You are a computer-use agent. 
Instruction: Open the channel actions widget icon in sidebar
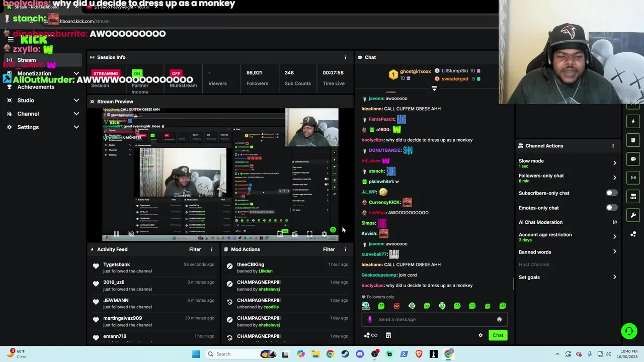click(633, 196)
